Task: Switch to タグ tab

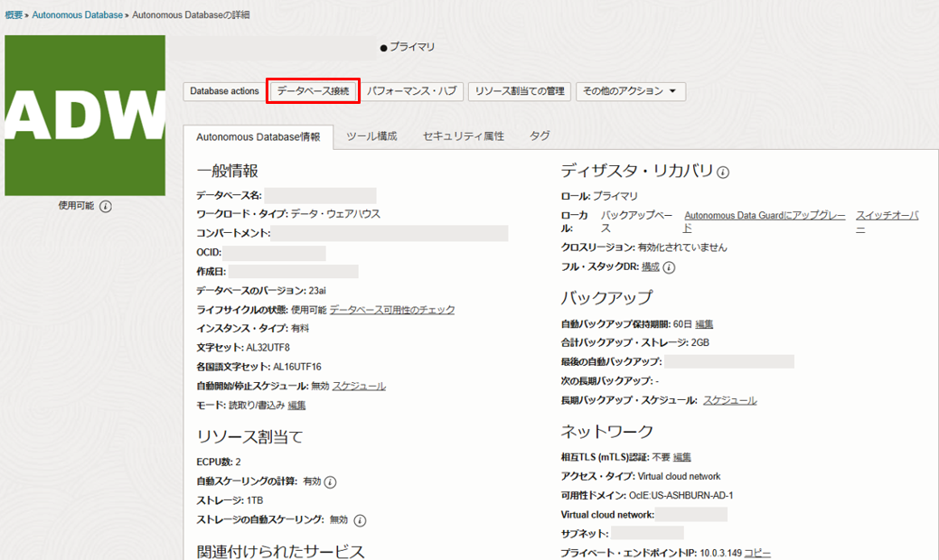Action: coord(540,136)
